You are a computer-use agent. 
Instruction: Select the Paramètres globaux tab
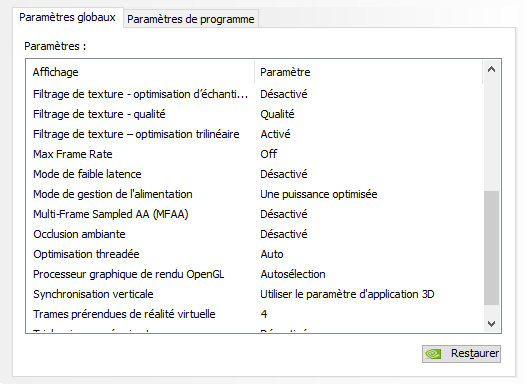pos(67,17)
